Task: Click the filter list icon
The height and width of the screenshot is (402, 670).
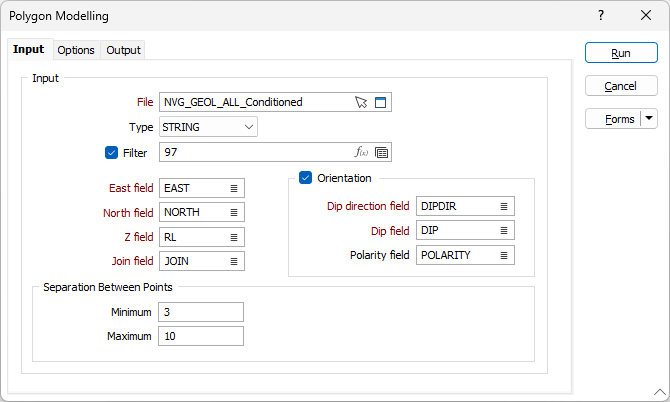Action: pos(381,153)
